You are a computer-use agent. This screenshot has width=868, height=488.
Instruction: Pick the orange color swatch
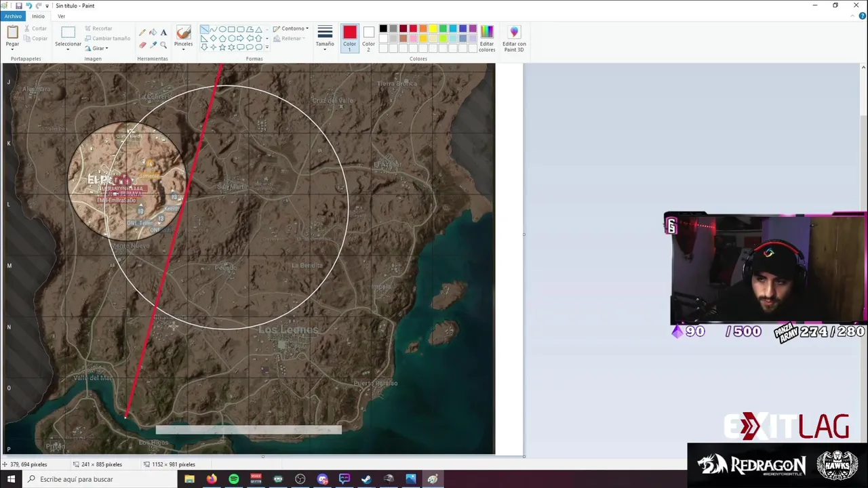click(x=423, y=28)
